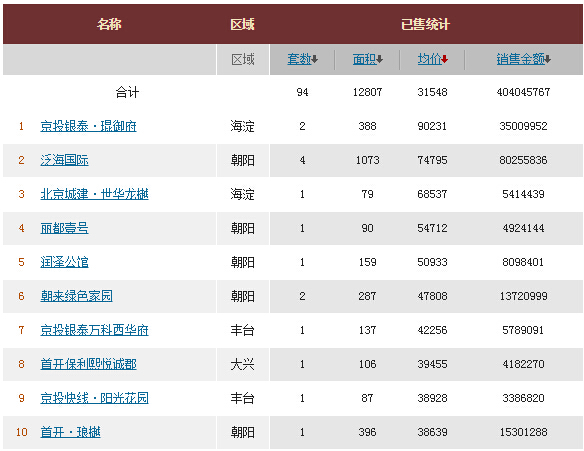Open 泛海国际 project link
Image resolution: width=584 pixels, height=451 pixels.
[x=64, y=160]
